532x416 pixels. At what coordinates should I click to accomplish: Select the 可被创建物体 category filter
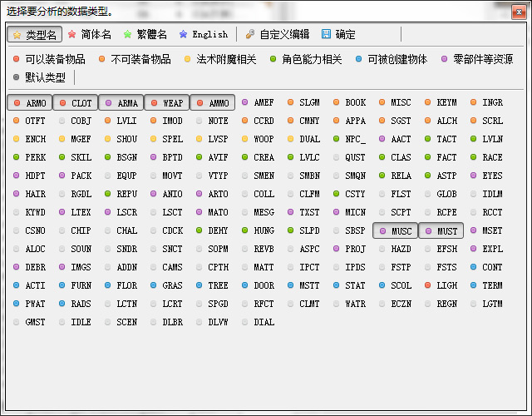[x=392, y=59]
